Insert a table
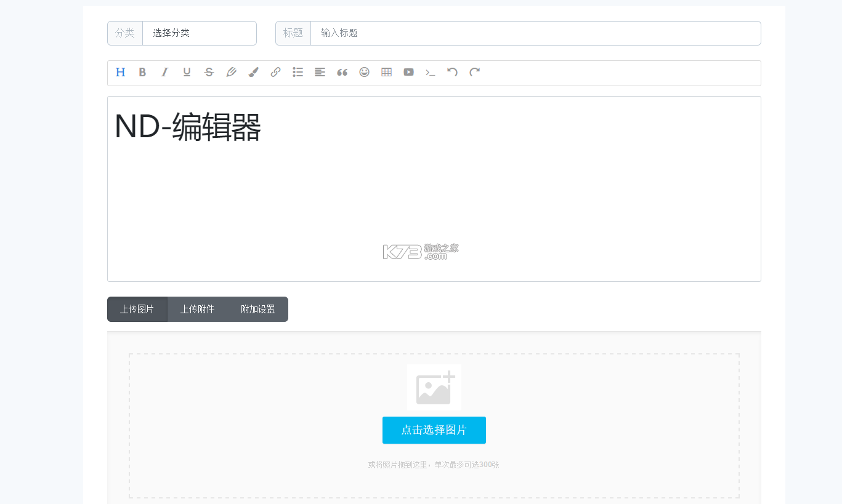Viewport: 842px width, 504px height. pos(386,72)
